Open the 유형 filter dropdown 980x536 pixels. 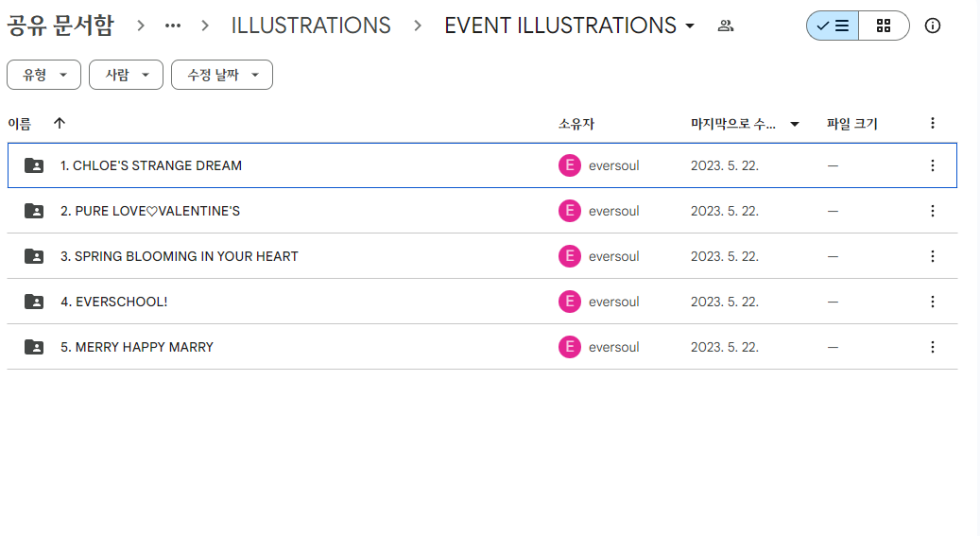[x=44, y=75]
